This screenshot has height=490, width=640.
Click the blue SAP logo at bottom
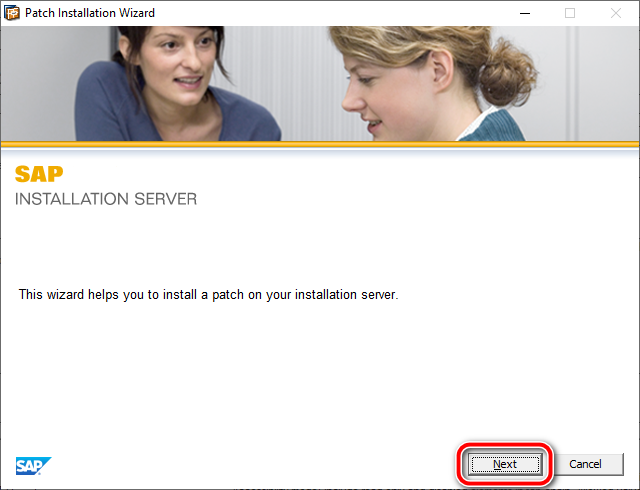pyautogui.click(x=33, y=466)
